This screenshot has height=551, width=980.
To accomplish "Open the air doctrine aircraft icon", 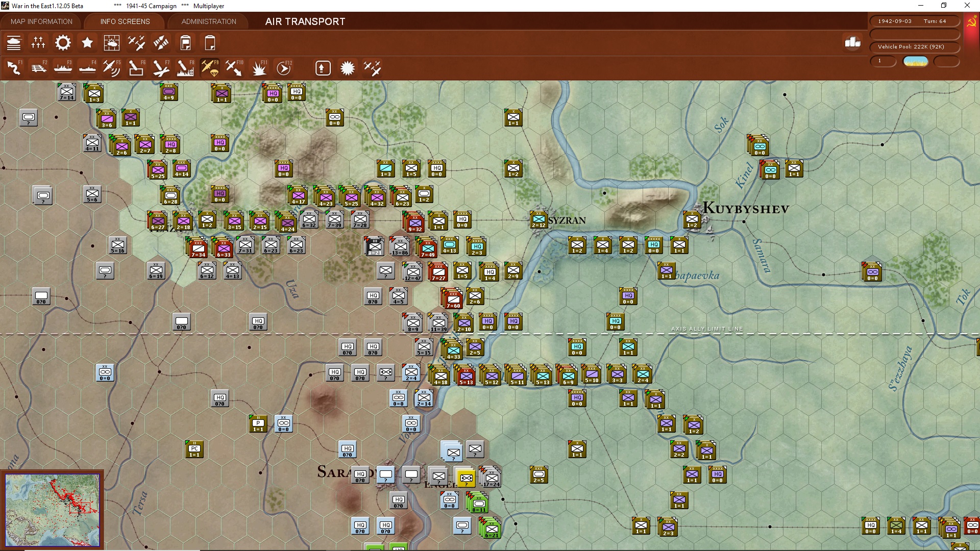I will click(x=136, y=43).
